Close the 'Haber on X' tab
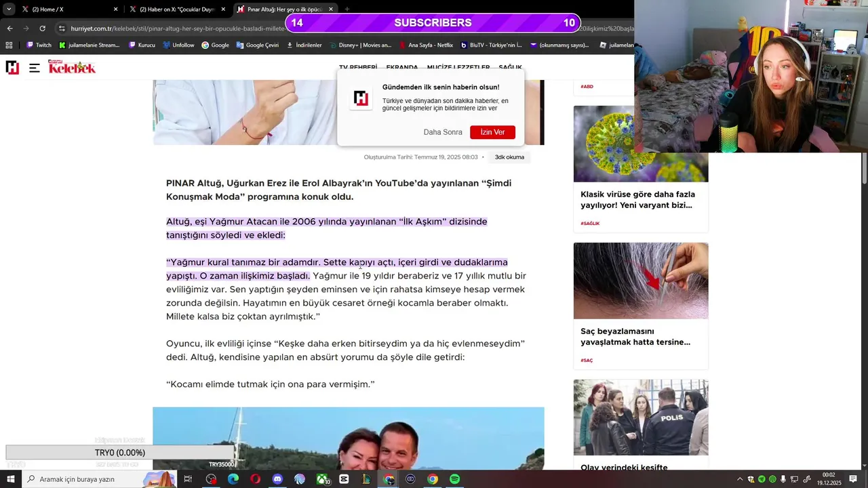 point(223,9)
